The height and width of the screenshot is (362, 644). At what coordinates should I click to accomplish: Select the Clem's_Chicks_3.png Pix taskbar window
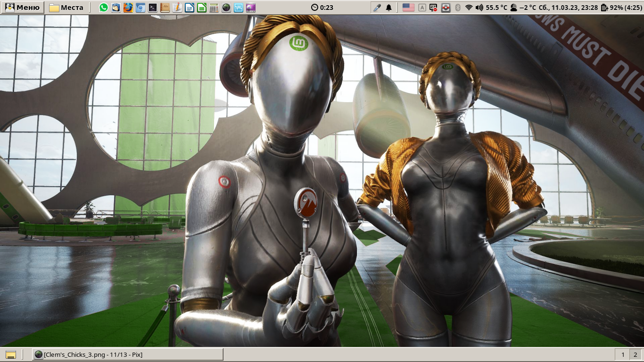127,354
